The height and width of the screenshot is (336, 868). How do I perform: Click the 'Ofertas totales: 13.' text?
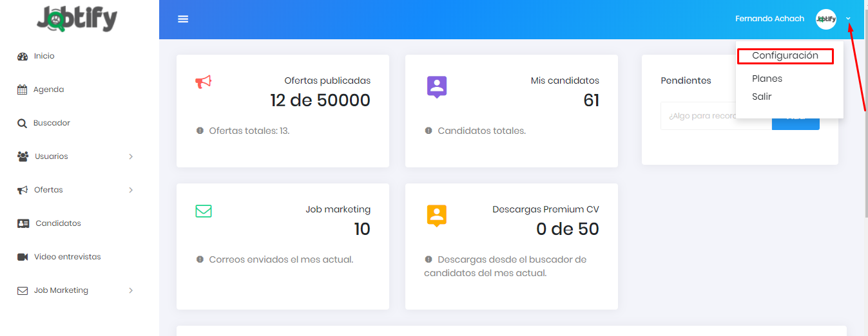249,131
